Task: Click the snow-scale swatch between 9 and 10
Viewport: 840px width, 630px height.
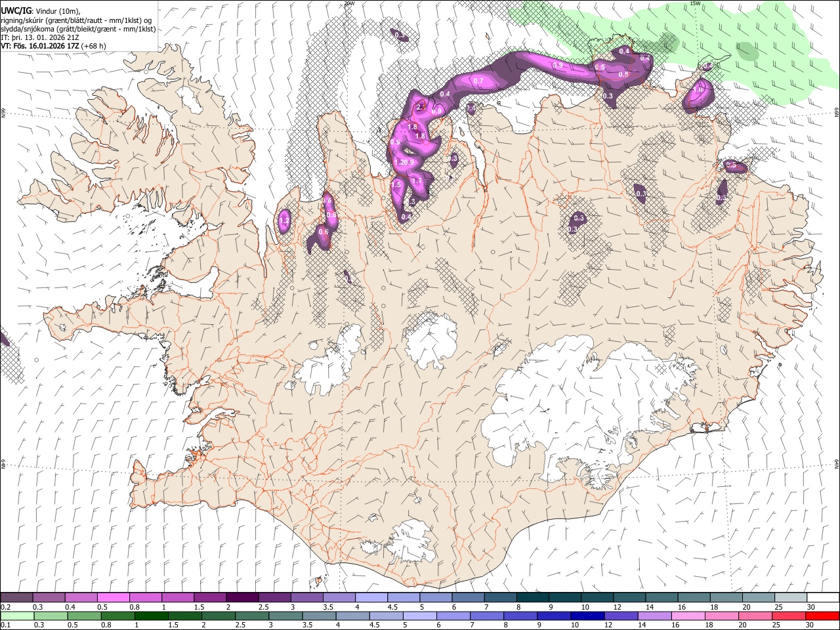Action: click(x=564, y=597)
